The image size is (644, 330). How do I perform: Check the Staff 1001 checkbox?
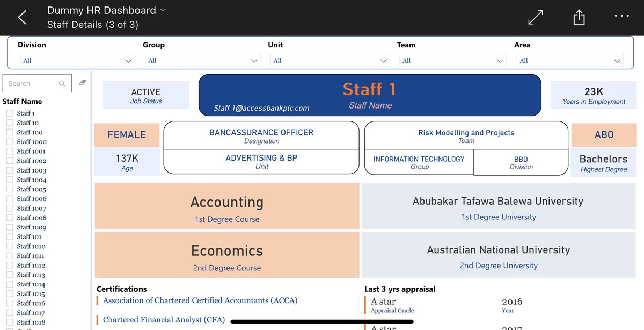pos(10,152)
